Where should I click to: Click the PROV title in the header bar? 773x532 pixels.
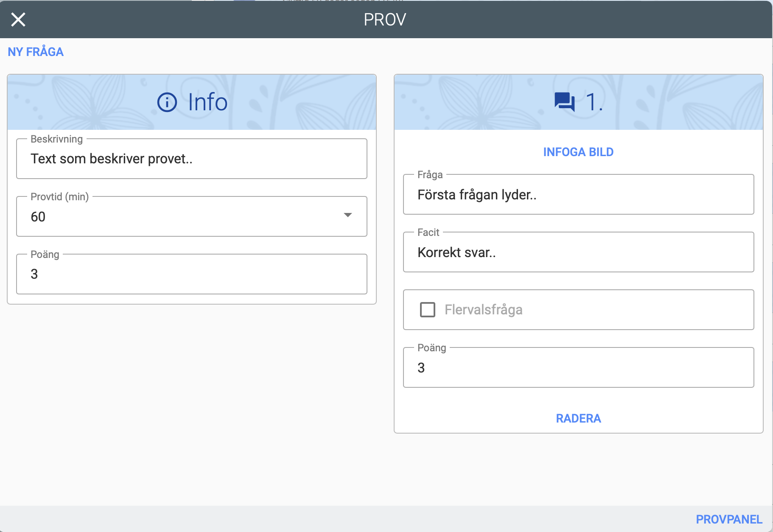[x=385, y=20]
